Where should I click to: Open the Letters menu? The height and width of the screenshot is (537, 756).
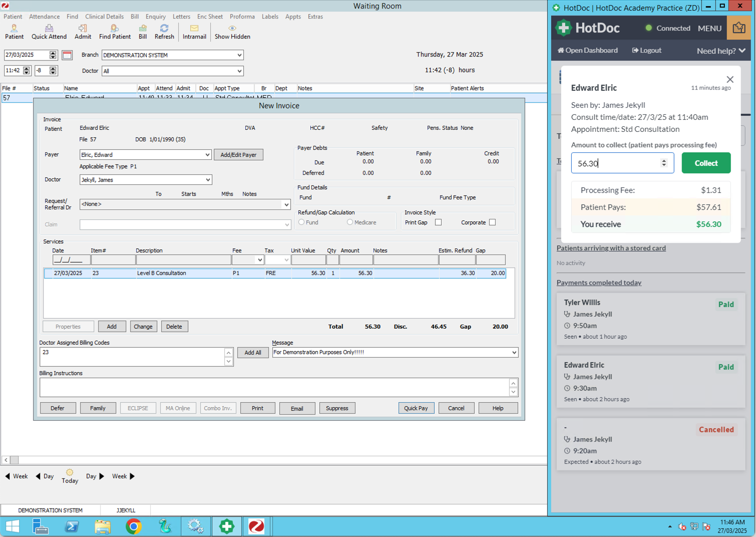coord(181,16)
